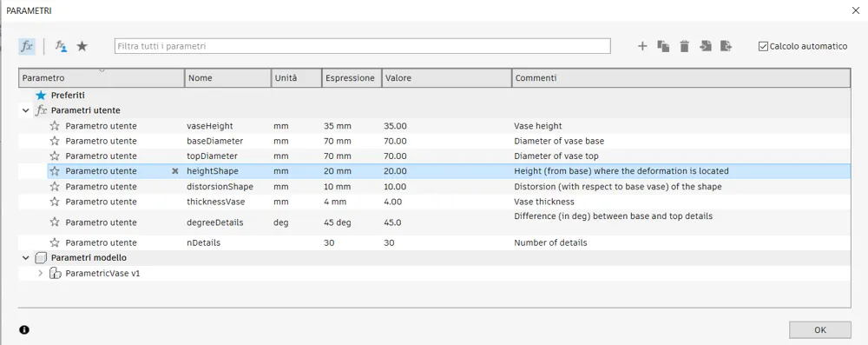Viewport: 868px width, 345px height.
Task: Toggle favorite star for thicknessVase
Action: (54, 202)
